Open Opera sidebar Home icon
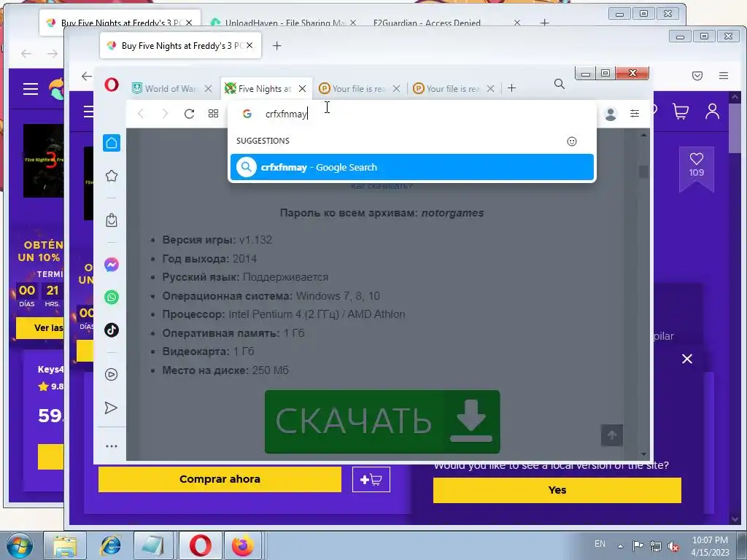This screenshot has height=560, width=747. pyautogui.click(x=112, y=143)
